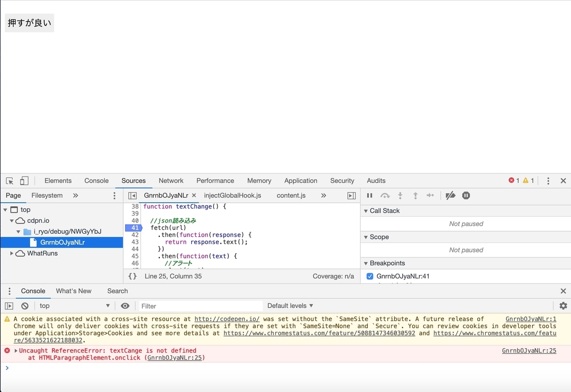Focus the console Filter field

(x=200, y=306)
